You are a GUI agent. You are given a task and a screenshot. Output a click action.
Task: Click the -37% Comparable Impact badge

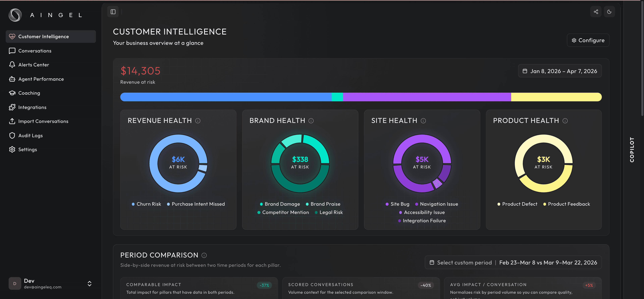(264, 285)
